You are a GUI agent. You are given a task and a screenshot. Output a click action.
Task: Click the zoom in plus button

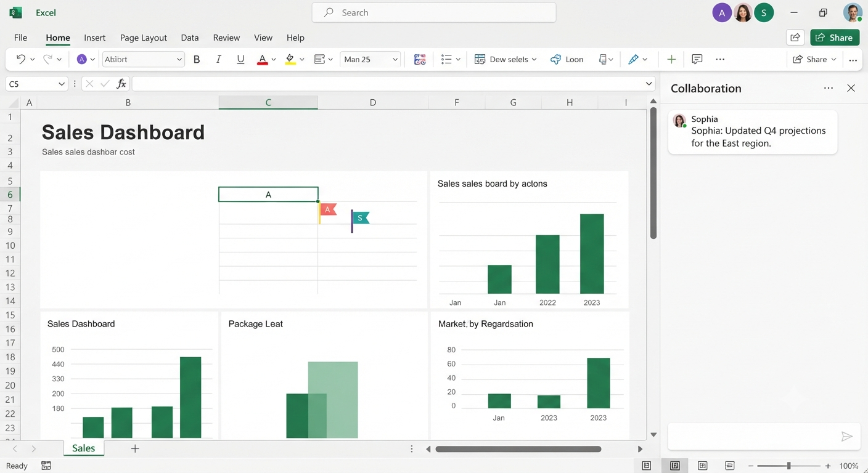click(828, 466)
